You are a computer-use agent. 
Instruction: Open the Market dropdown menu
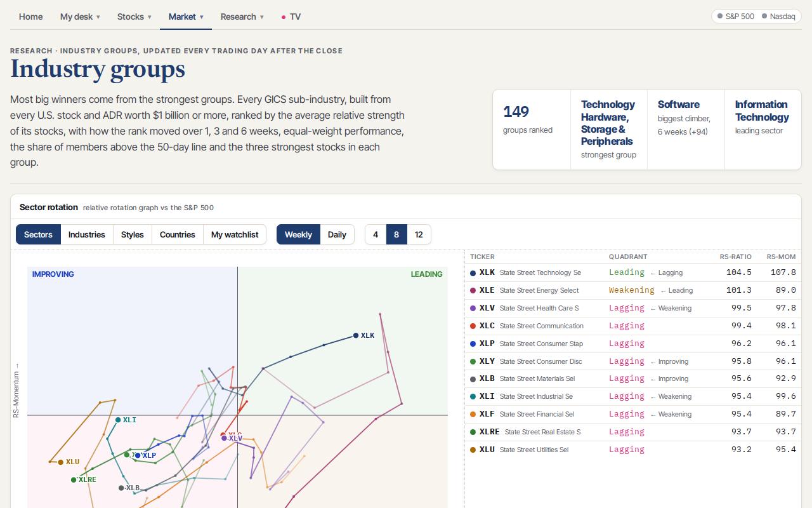pyautogui.click(x=187, y=17)
